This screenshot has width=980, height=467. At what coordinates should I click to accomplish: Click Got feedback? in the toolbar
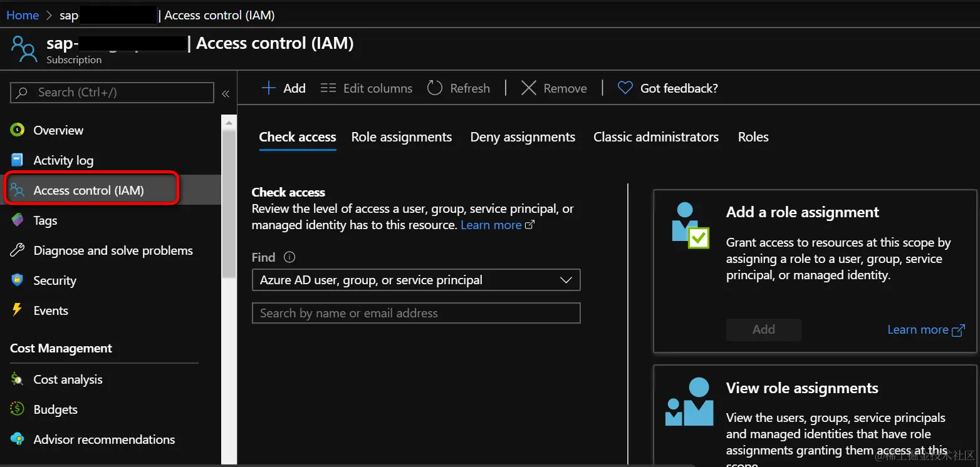click(x=668, y=88)
